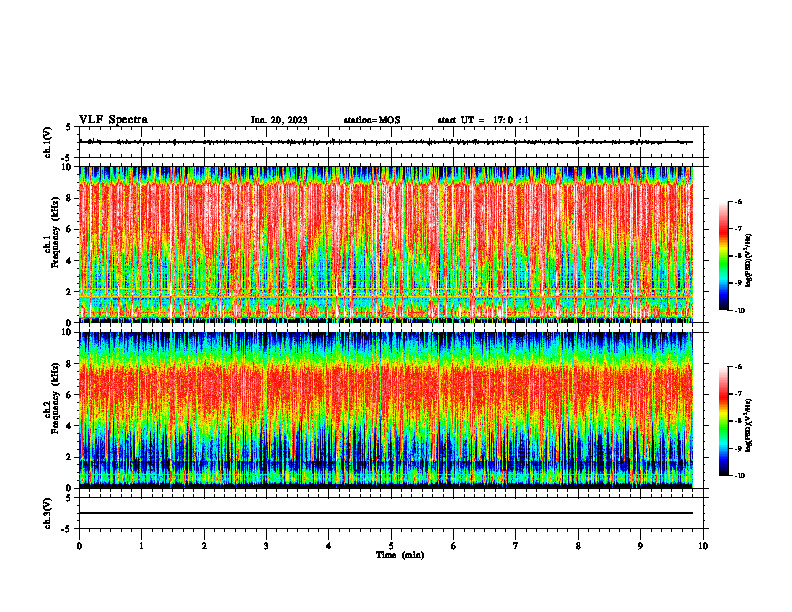
Task: Click the "station=MOS" header label
Action: (372, 120)
